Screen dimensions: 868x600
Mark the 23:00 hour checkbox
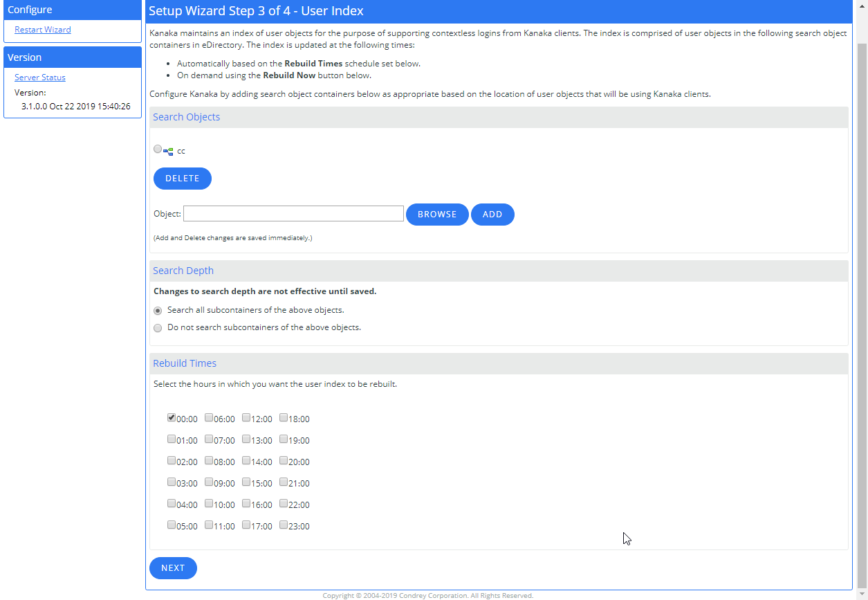click(x=284, y=525)
